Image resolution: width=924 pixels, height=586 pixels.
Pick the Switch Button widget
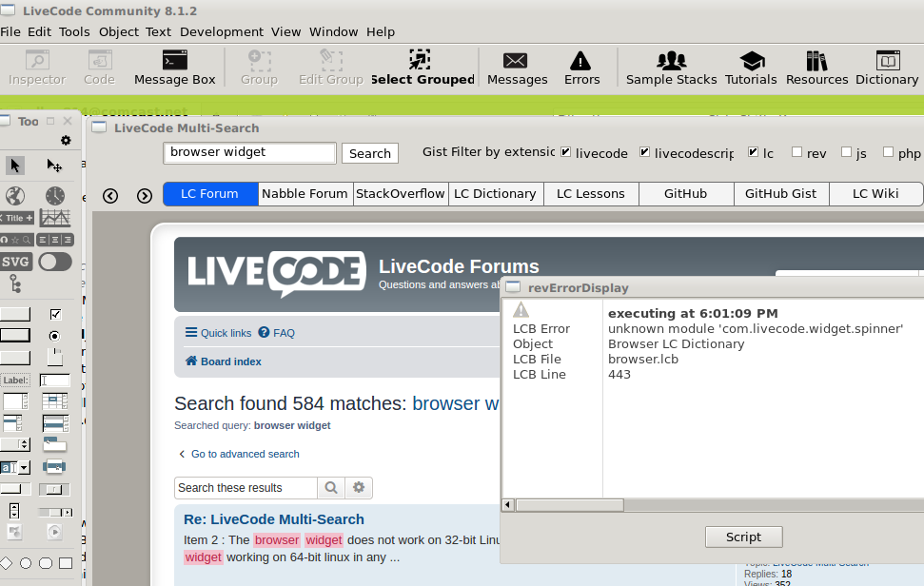point(55,262)
